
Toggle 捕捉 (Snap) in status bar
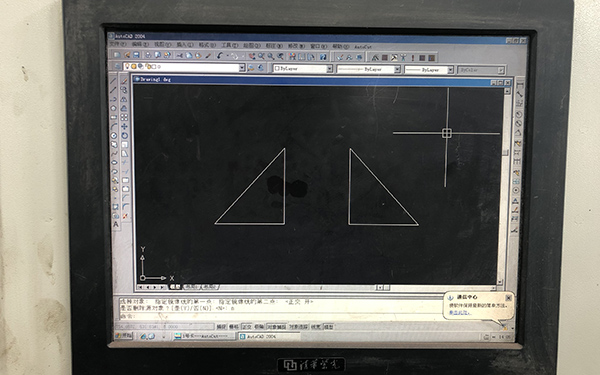coord(222,326)
